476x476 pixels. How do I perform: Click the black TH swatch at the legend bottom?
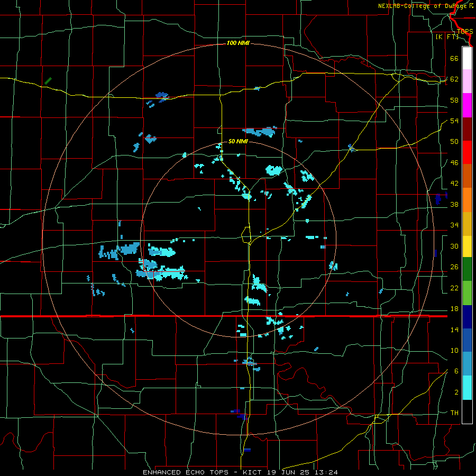point(467,411)
